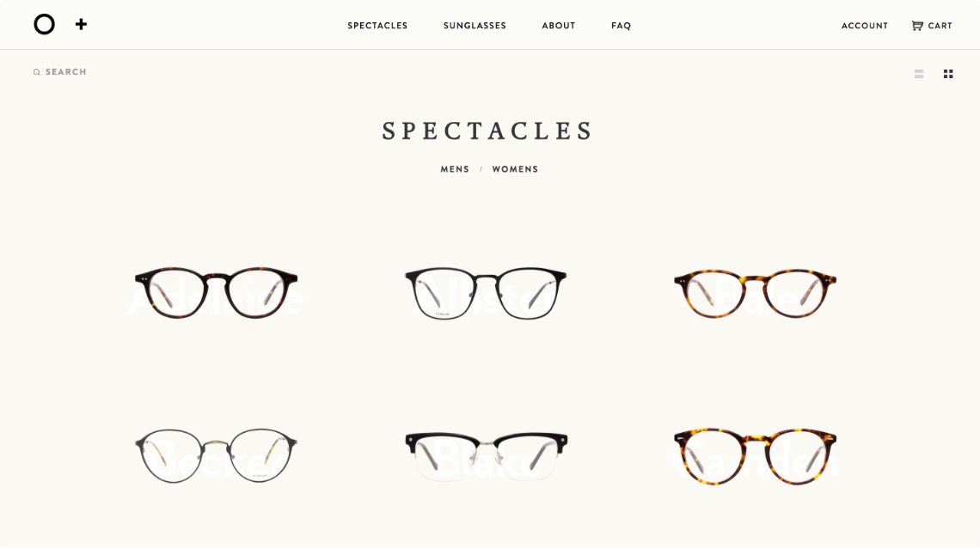Select the light tortoise round glasses top right

(x=755, y=294)
